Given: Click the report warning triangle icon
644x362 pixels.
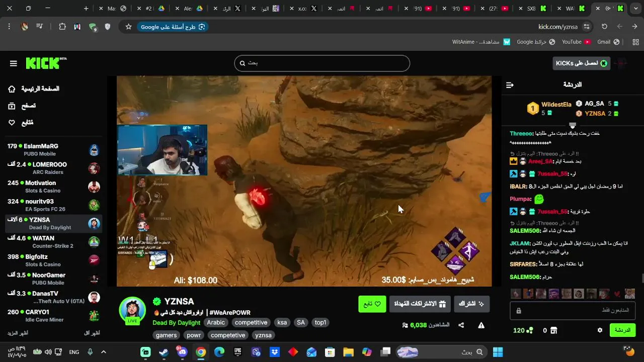Looking at the screenshot, I should 481,325.
